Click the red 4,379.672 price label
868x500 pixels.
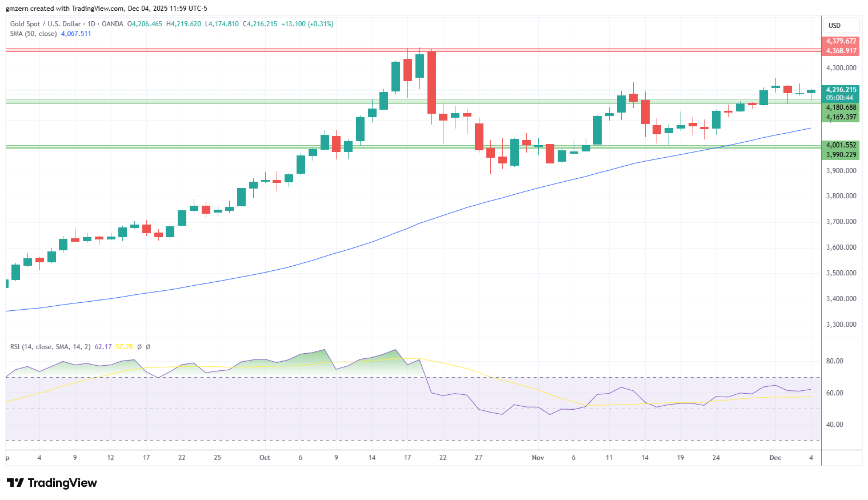tap(841, 41)
